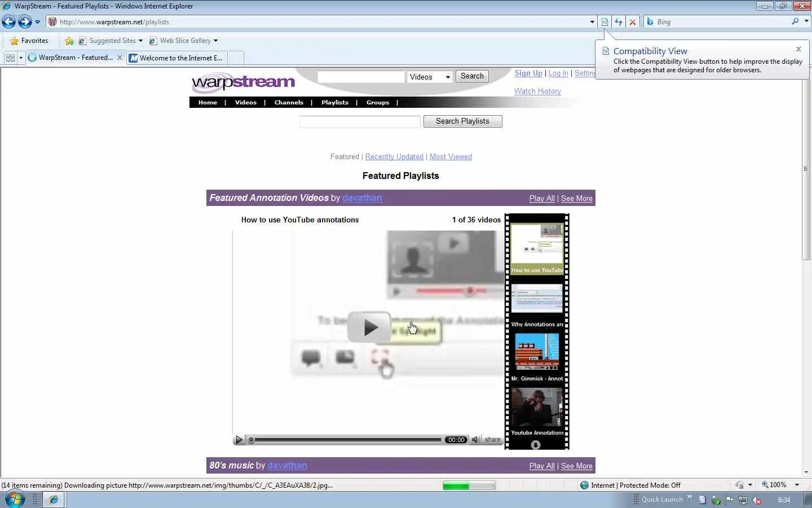Image resolution: width=812 pixels, height=508 pixels.
Task: Select How to use YouTube thumbnail
Action: [x=537, y=249]
